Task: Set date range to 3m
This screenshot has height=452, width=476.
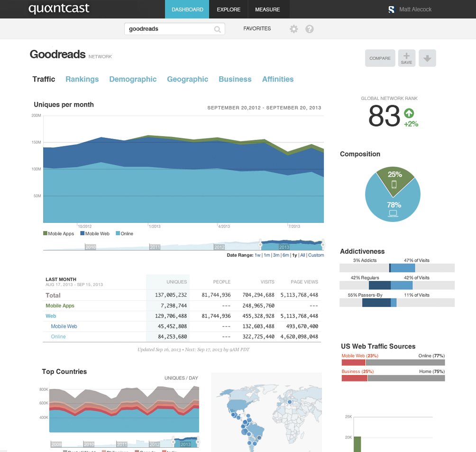Action: pos(276,255)
